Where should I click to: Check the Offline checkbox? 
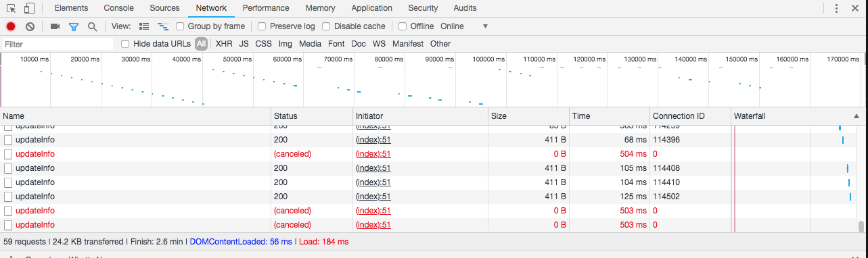[x=403, y=26]
